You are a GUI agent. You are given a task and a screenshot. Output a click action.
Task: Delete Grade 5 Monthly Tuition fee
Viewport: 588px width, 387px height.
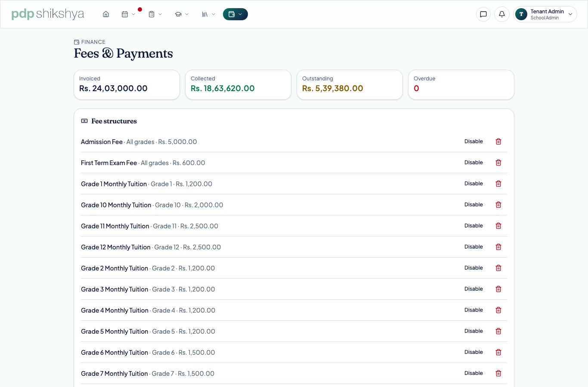(498, 331)
